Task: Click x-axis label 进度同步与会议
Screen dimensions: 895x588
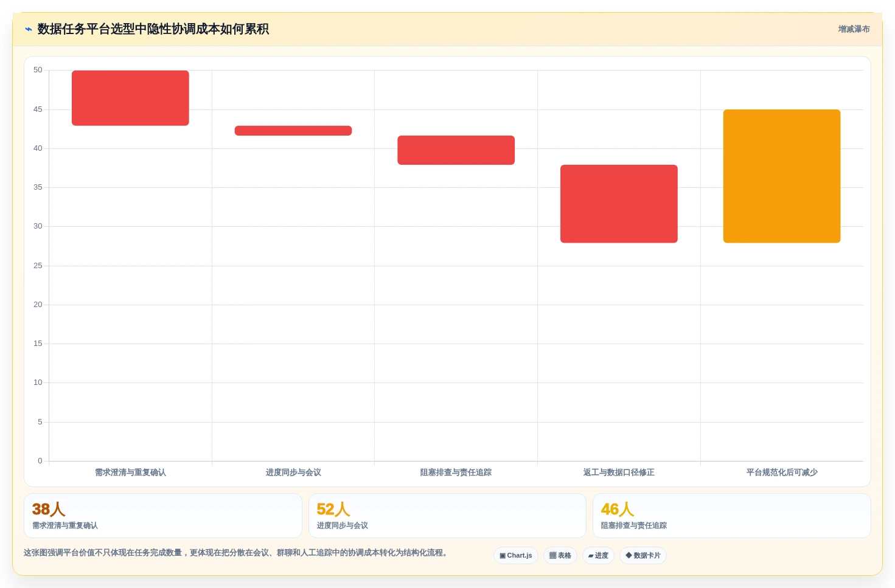Action: point(293,472)
